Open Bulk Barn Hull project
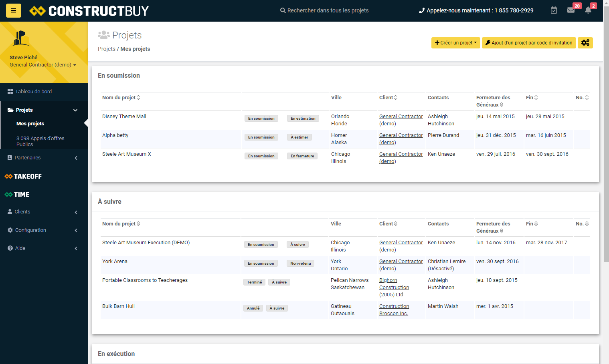 coord(118,306)
